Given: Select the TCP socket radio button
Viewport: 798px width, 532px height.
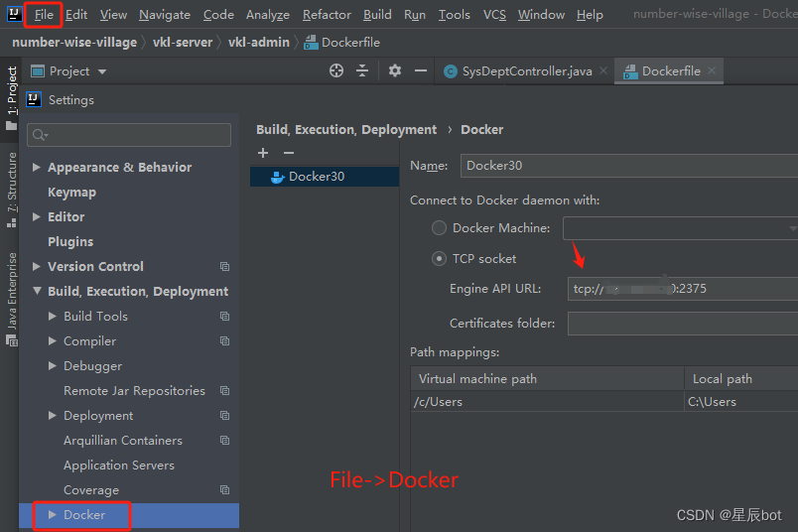Looking at the screenshot, I should click(440, 259).
